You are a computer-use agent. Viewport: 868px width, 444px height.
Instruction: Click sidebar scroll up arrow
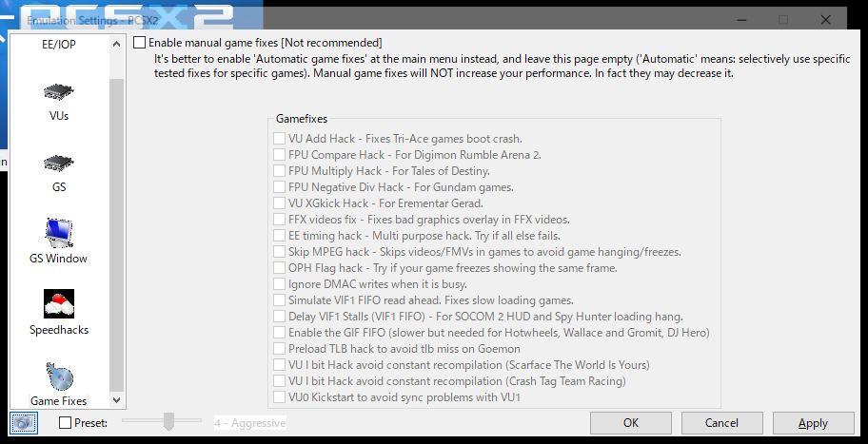(x=116, y=45)
